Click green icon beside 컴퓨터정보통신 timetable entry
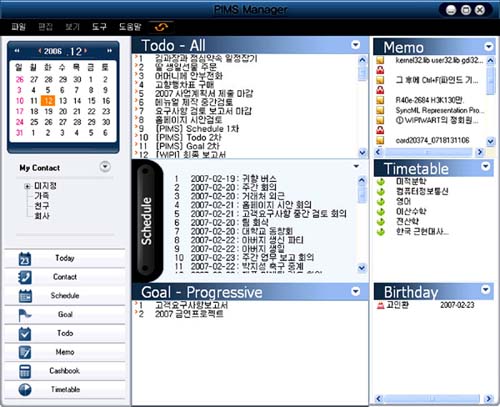 click(x=380, y=192)
